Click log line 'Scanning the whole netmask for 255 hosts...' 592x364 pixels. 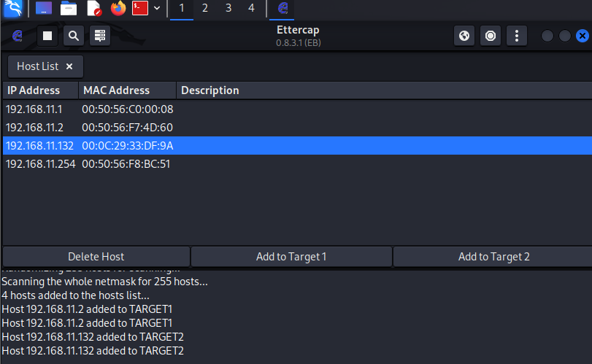tap(104, 282)
